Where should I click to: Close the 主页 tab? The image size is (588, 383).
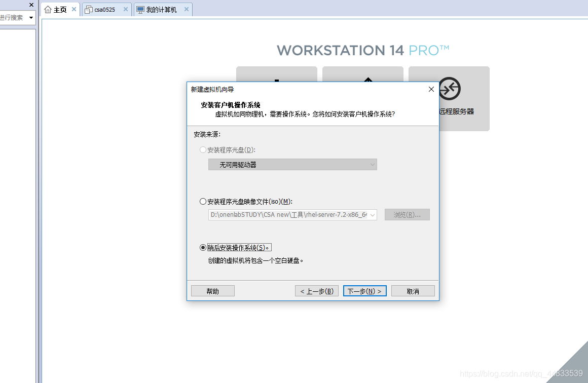click(74, 9)
